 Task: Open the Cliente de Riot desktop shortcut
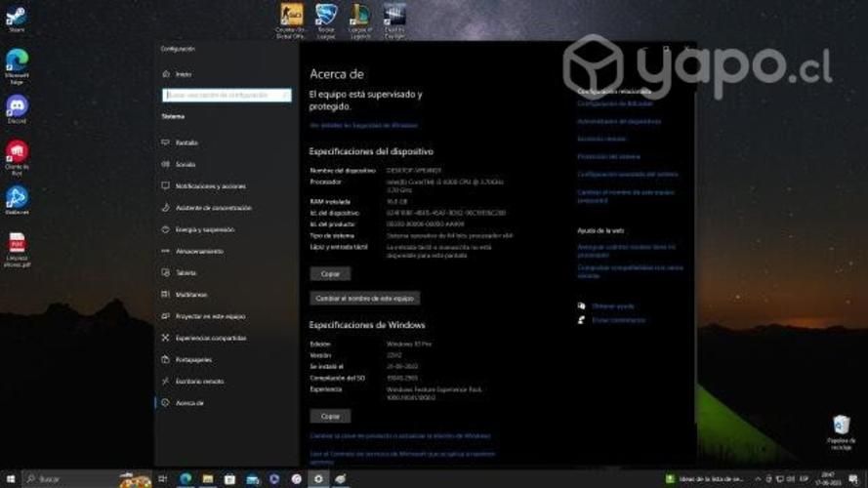(x=17, y=157)
